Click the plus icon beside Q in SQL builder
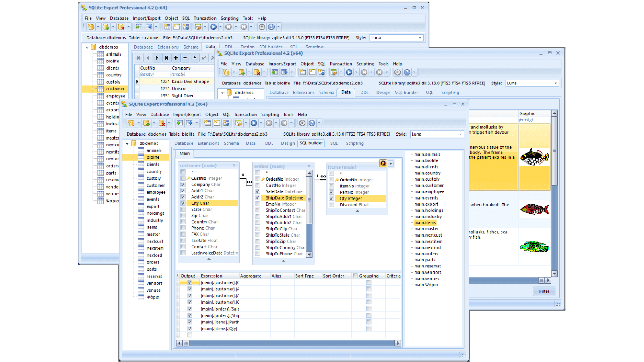This screenshot has width=644, height=362. pos(390,164)
